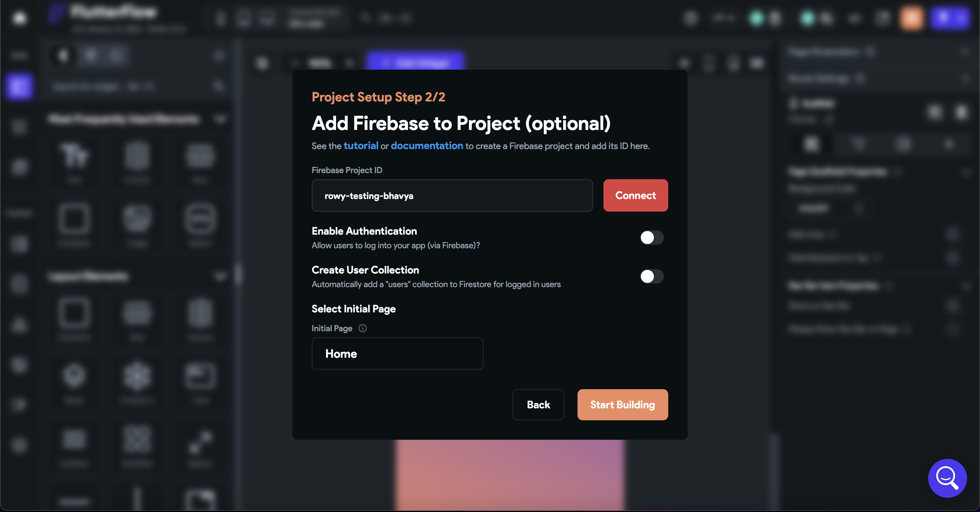Click the search magnifier in widget panel

pos(218,86)
